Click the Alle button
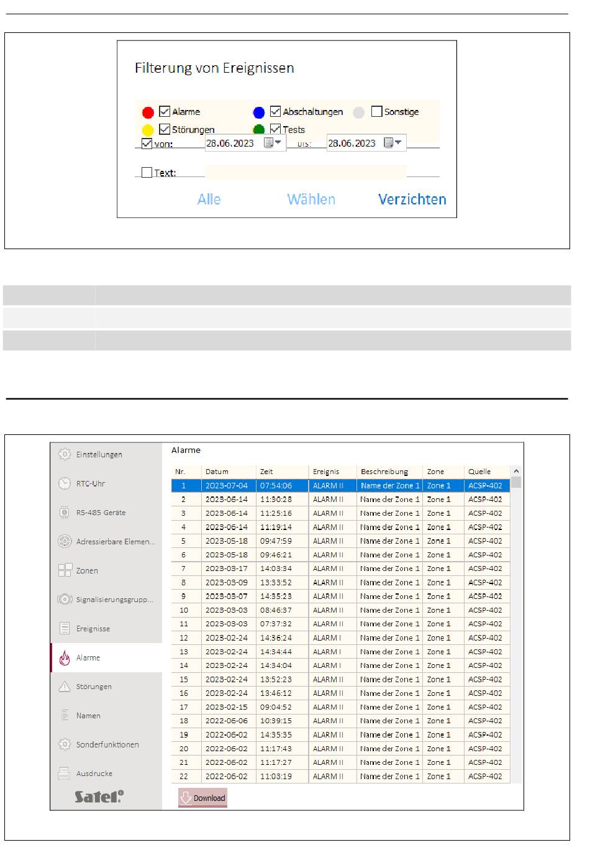 (209, 199)
